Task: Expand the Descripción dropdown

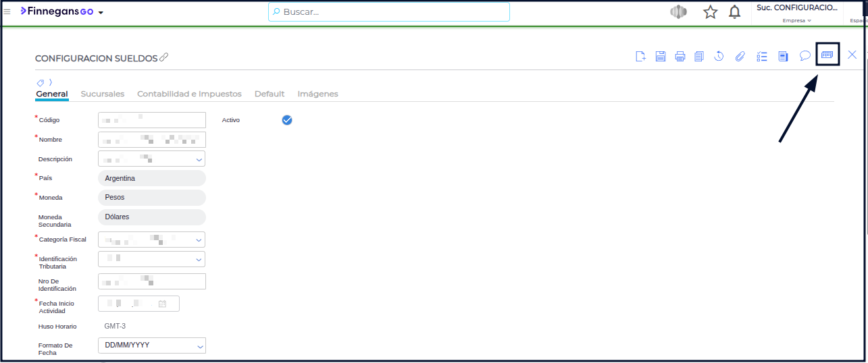Action: (x=199, y=159)
